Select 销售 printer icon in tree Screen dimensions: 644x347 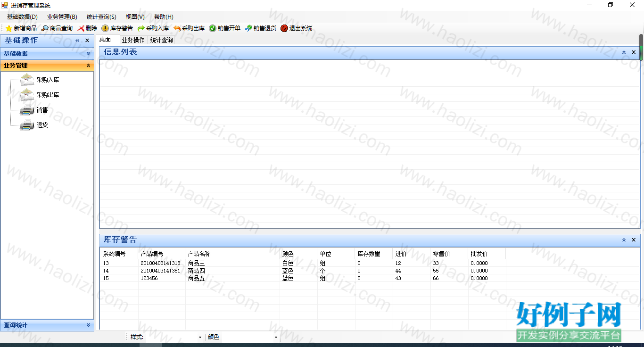tap(27, 110)
